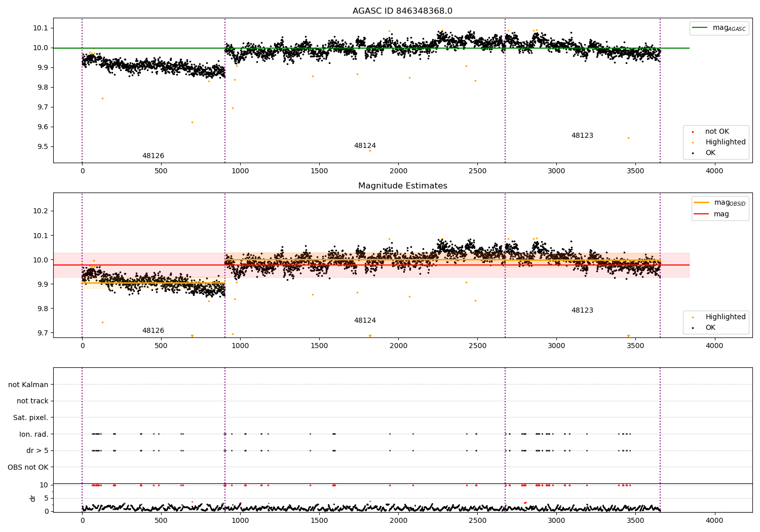Click the orange line sample beside mag OBSID
The image size is (760, 532).
pos(702,203)
